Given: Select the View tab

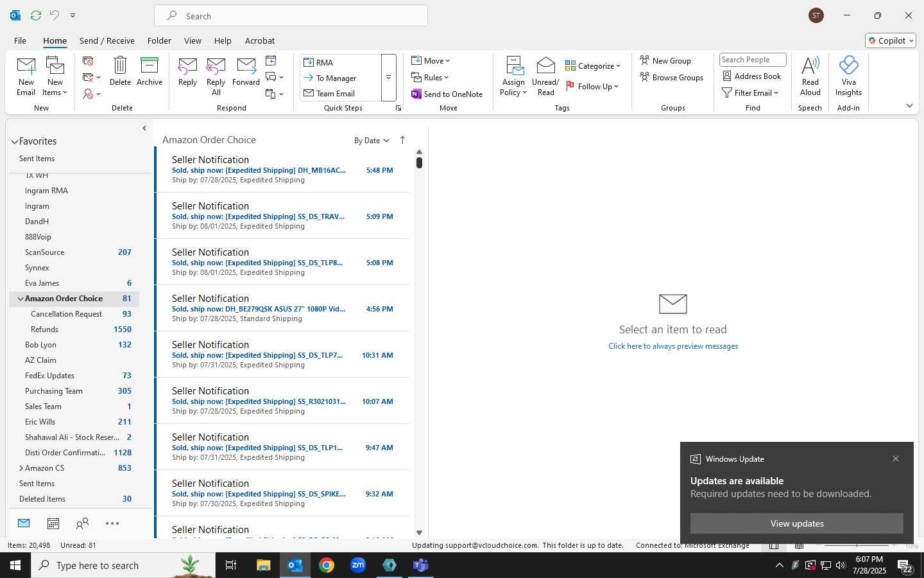Looking at the screenshot, I should click(x=193, y=40).
